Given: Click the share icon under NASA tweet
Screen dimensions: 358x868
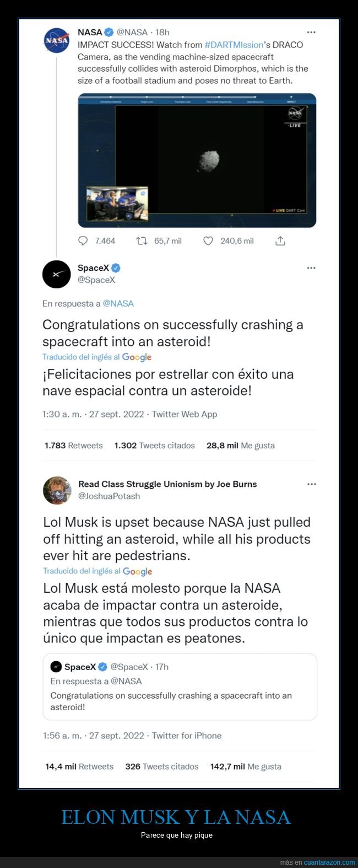Looking at the screenshot, I should click(x=280, y=241).
